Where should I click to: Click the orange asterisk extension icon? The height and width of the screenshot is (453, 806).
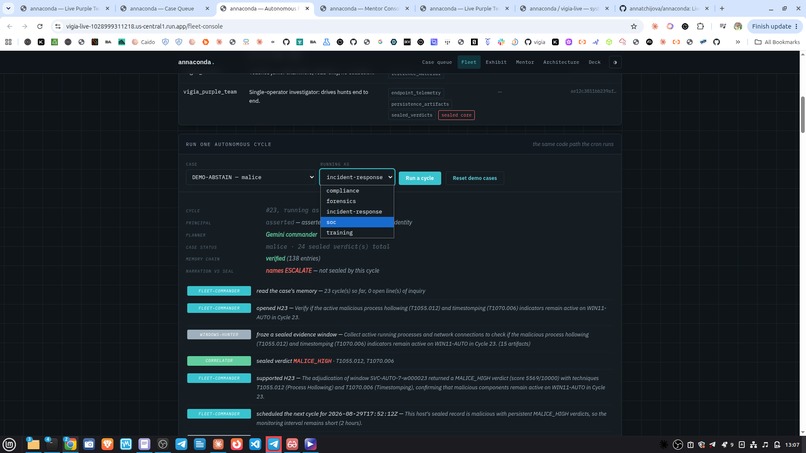[654, 26]
